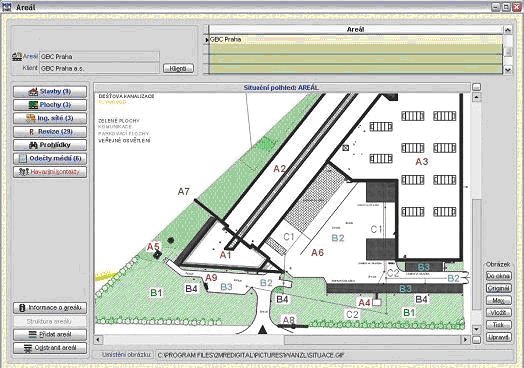Click the map horizontal scrollbar right arrow
524x368 pixels.
(x=466, y=340)
